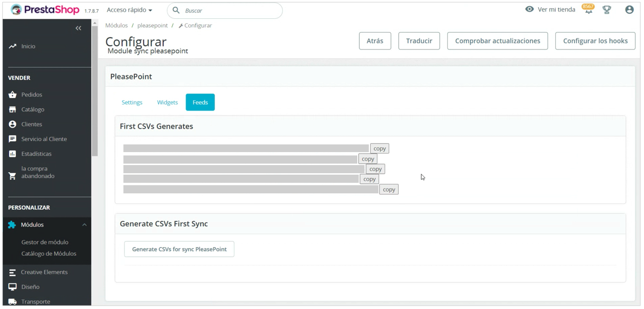Collapse the Módulos menu chevron
Screen dimensions: 644x309
(85, 225)
